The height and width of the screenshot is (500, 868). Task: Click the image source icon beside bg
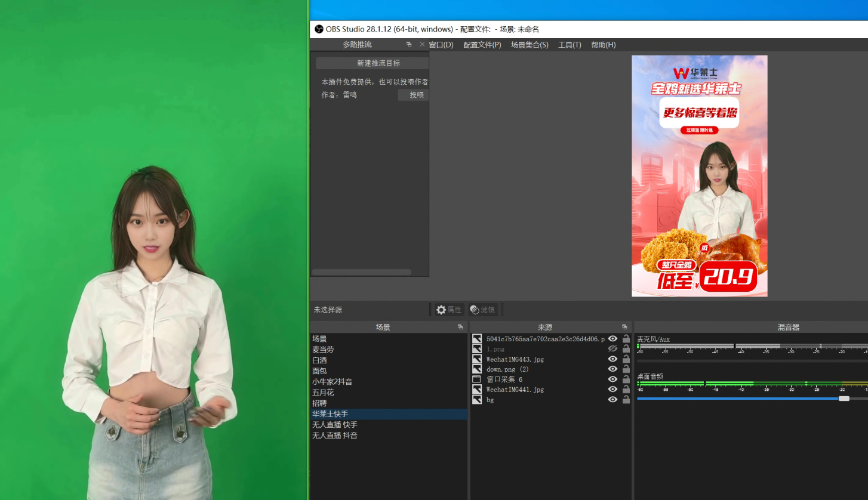tap(477, 400)
